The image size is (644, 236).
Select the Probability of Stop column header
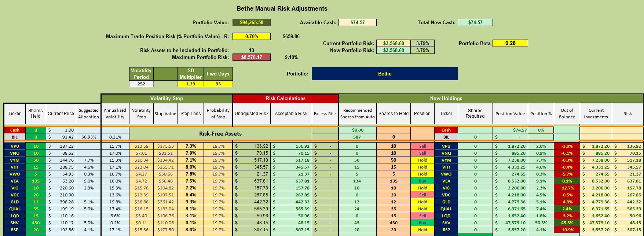(218, 114)
